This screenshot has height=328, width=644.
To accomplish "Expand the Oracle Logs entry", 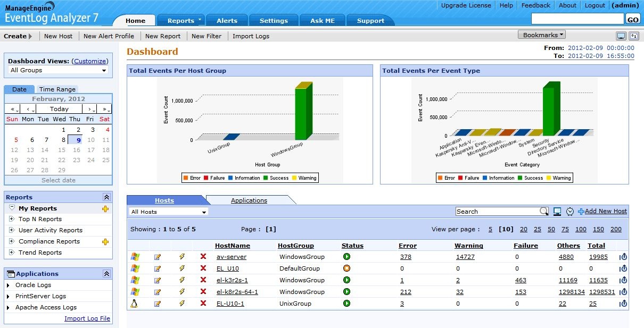I will (x=9, y=285).
